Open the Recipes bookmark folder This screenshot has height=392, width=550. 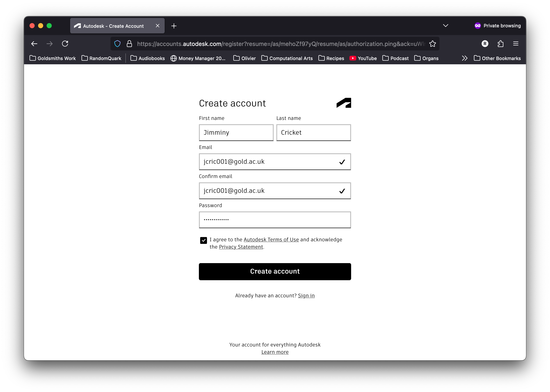pos(331,58)
